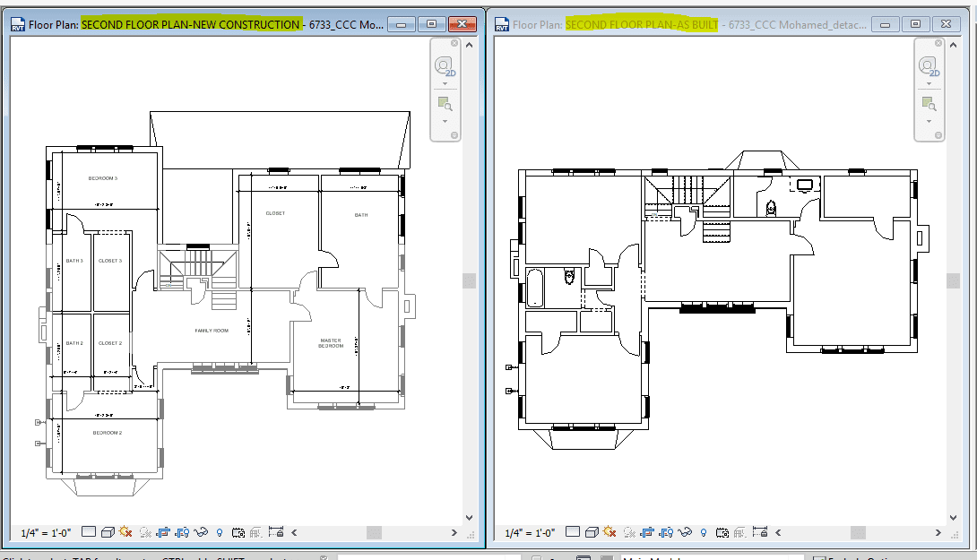977x560 pixels.
Task: Toggle Sun Path in New Construction view
Action: click(x=125, y=532)
